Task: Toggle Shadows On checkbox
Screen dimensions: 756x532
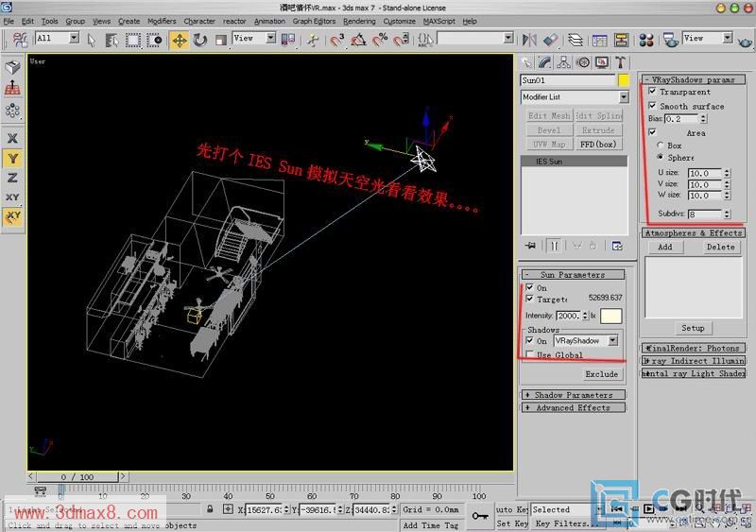Action: pyautogui.click(x=529, y=340)
